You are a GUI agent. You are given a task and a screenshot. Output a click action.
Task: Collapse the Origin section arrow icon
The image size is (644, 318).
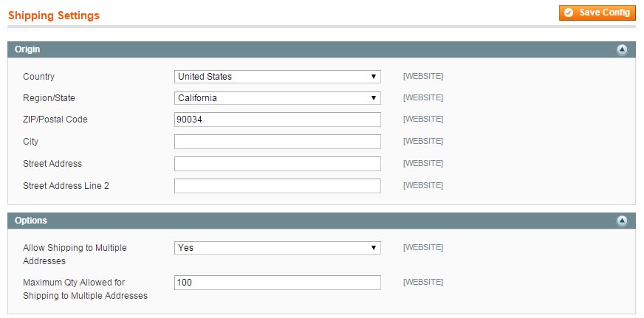click(x=623, y=49)
